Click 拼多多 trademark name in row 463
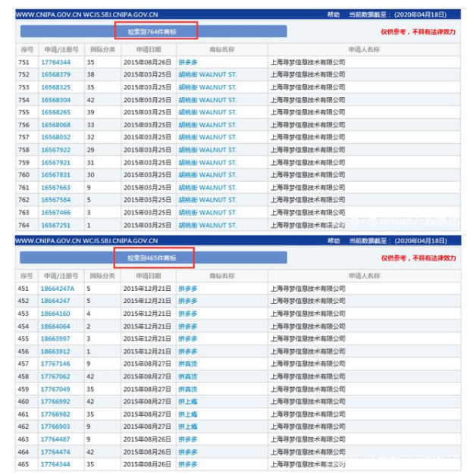This screenshot has width=476, height=475. click(x=188, y=439)
